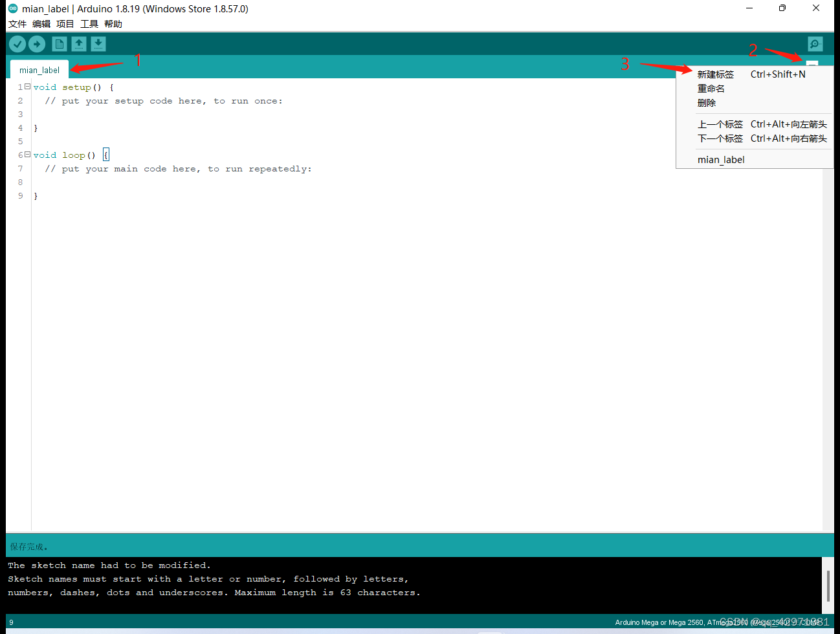Click the Upload arrow icon
Viewport: 840px width, 634px height.
point(36,43)
